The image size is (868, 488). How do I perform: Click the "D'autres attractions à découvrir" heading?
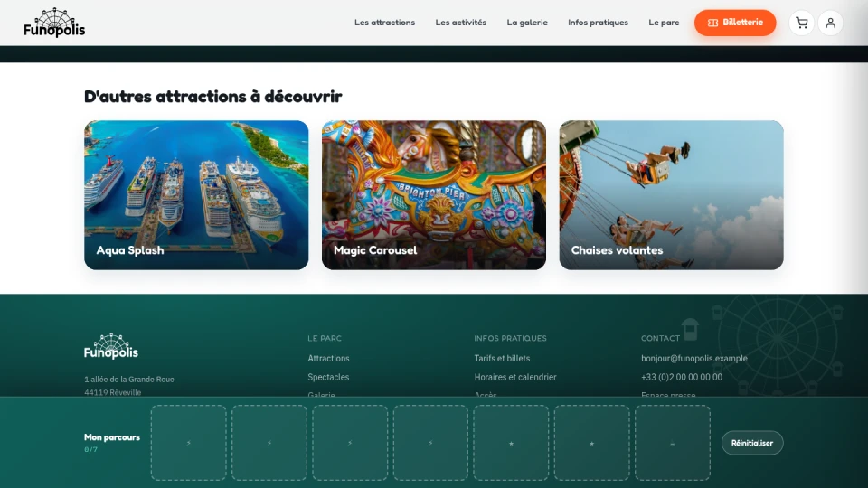pyautogui.click(x=213, y=97)
